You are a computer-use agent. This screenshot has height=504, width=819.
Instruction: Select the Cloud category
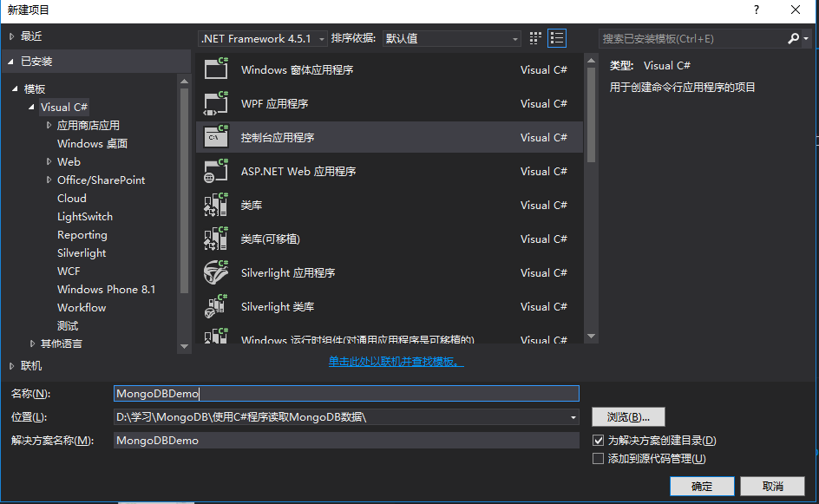(x=71, y=199)
